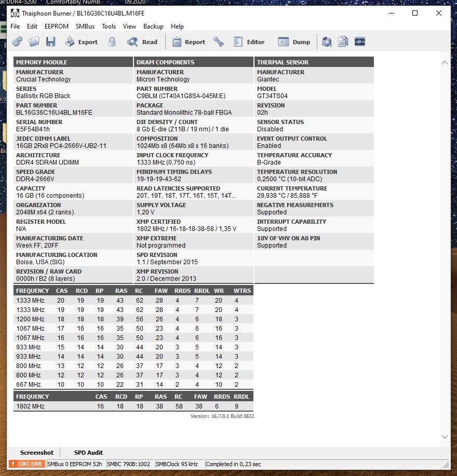457x476 pixels.
Task: Click the 667 MHz row in timing table
Action: point(133,384)
